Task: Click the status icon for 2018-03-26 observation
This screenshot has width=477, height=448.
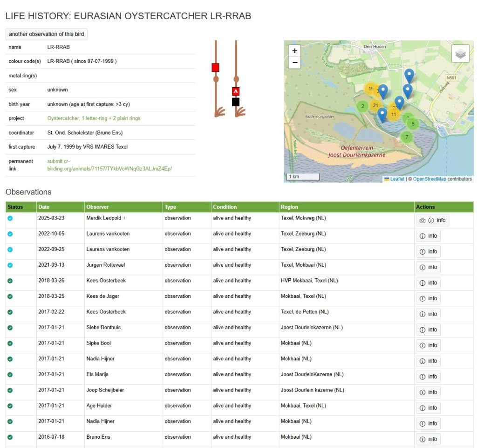Action: point(10,281)
